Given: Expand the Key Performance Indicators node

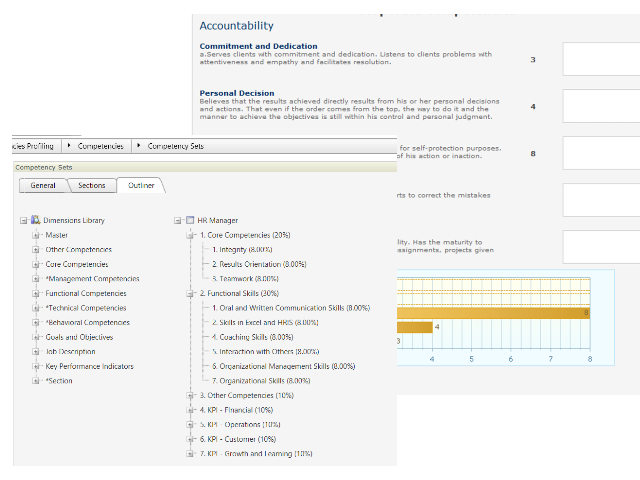Looking at the screenshot, I should [36, 367].
